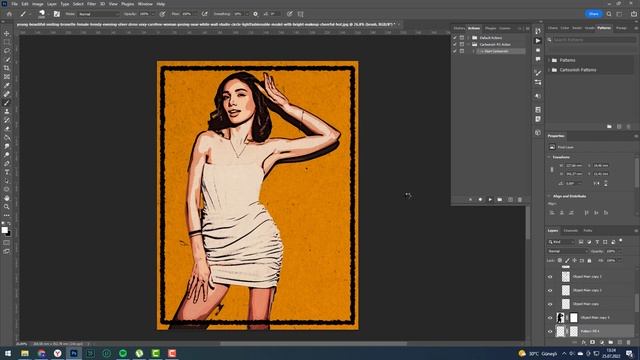Click the Share button

tap(593, 14)
